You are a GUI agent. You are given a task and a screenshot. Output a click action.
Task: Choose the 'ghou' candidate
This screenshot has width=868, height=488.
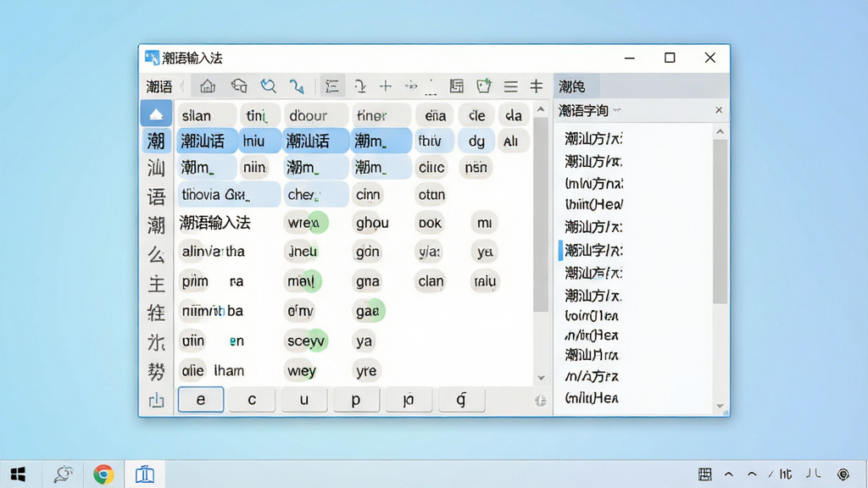coord(372,223)
